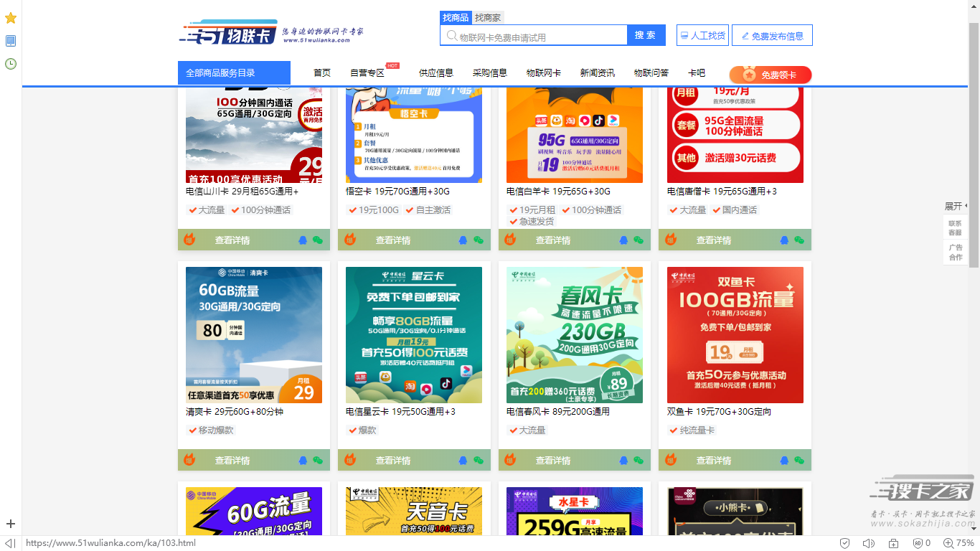This screenshot has height=551, width=980.
Task: Click the 免费领卡 orange button
Action: tap(771, 75)
